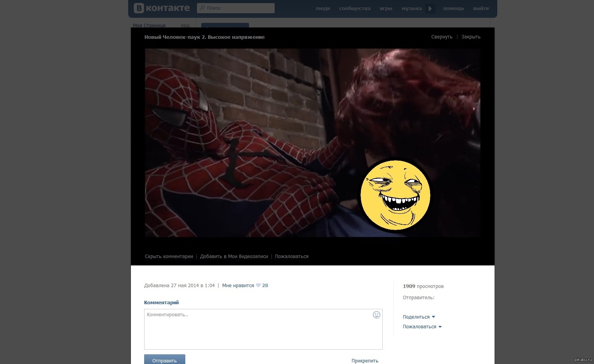The image size is (594, 364).
Task: Click Добавить в Мои Видеозаписи
Action: point(234,257)
